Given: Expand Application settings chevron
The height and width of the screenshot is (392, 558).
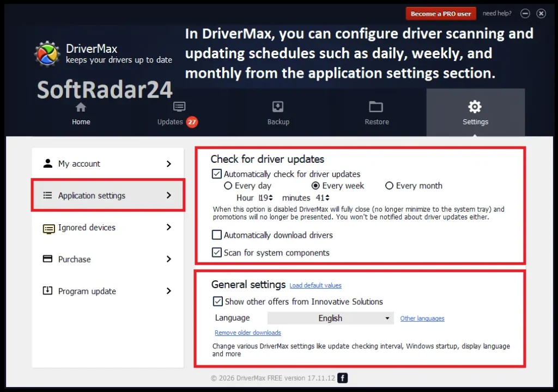Looking at the screenshot, I should point(169,195).
